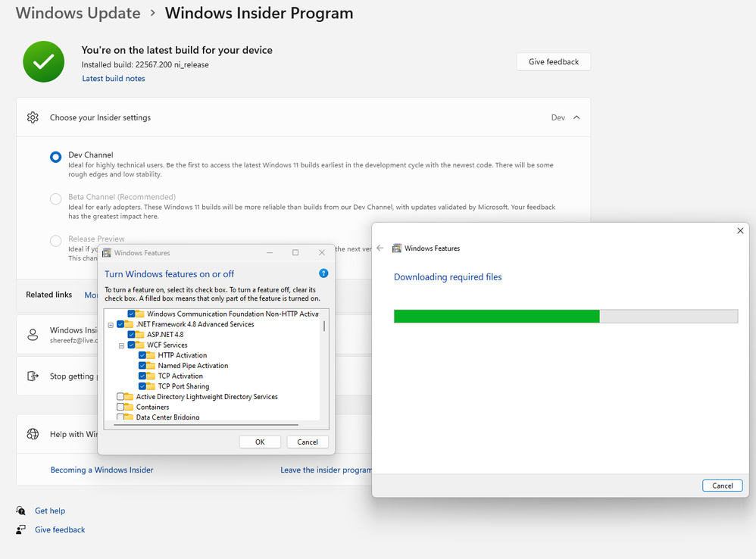
Task: Click Windows Update in the breadcrumb
Action: click(x=78, y=13)
